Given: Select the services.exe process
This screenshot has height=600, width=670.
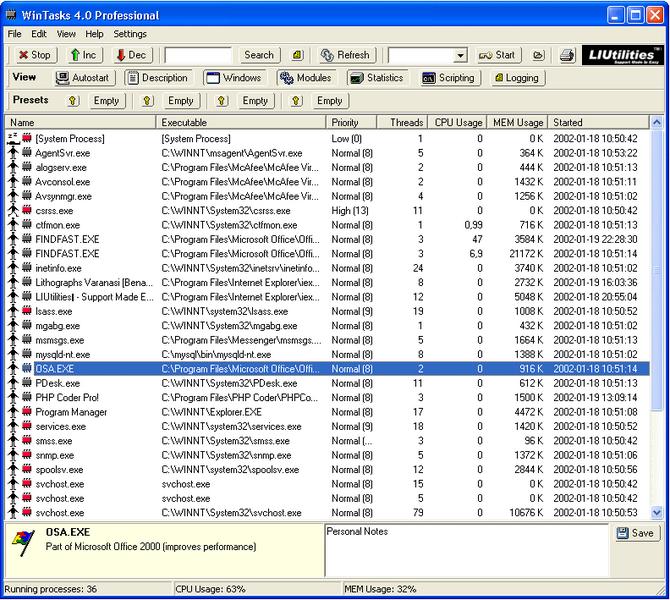Looking at the screenshot, I should 61,426.
